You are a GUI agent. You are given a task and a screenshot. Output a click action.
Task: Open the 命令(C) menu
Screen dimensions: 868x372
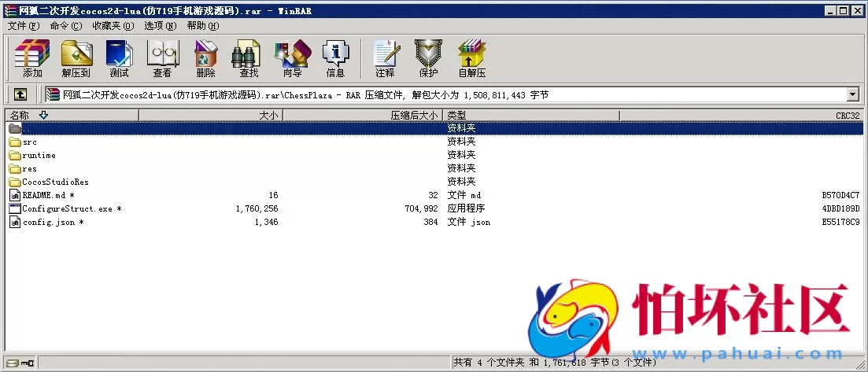[66, 26]
